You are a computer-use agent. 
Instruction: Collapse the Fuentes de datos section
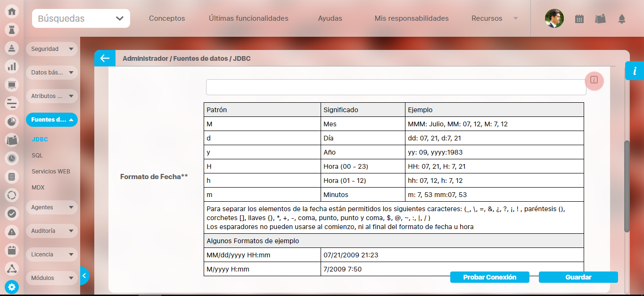click(x=51, y=120)
